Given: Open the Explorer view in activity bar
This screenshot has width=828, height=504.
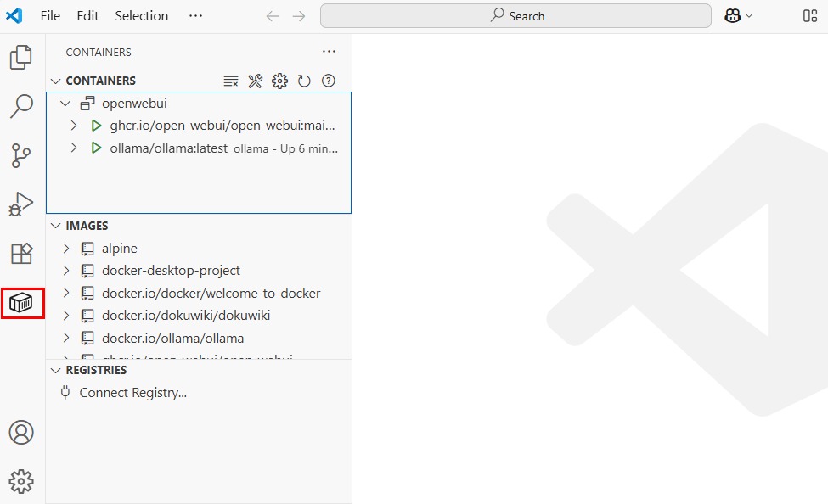Looking at the screenshot, I should click(21, 58).
